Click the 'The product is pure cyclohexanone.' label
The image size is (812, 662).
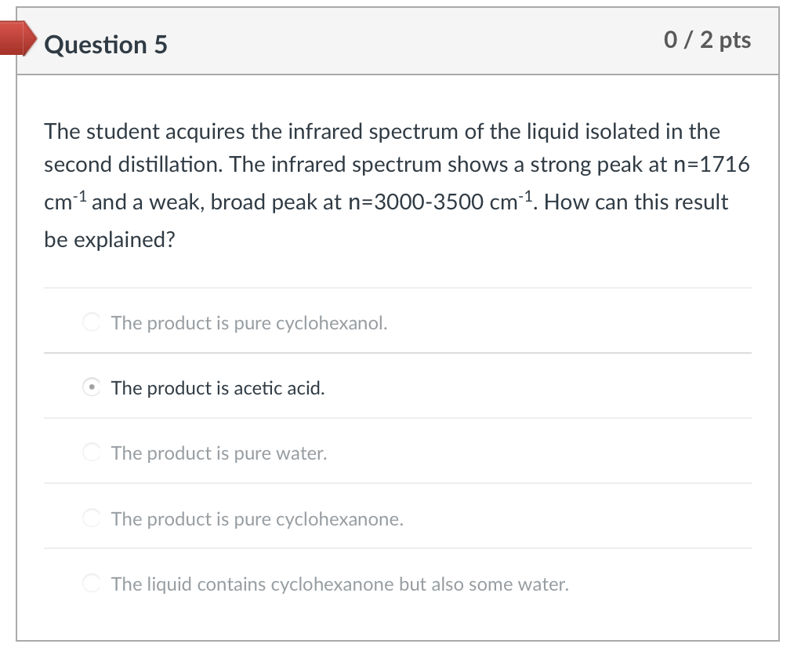pos(257,518)
